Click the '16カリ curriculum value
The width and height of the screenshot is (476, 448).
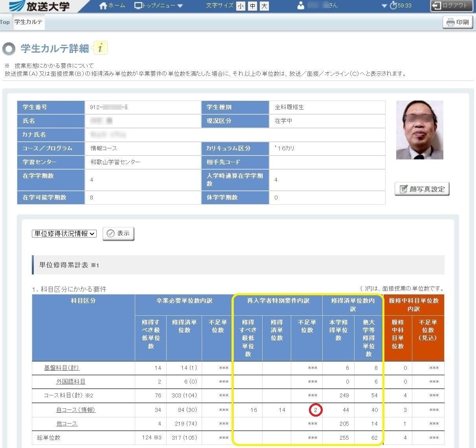pyautogui.click(x=285, y=148)
